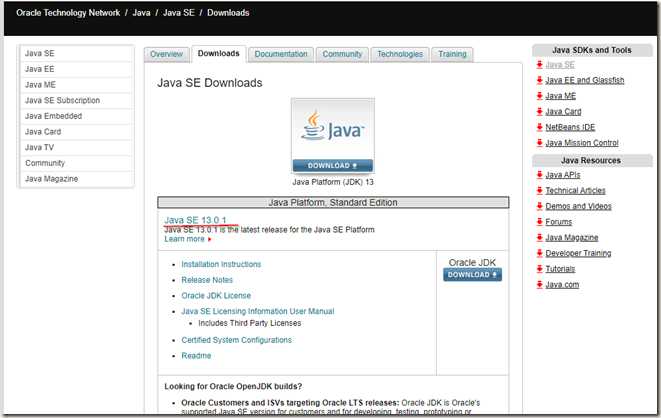This screenshot has height=418, width=661.
Task: Open the Installation Instructions link
Action: coord(221,264)
